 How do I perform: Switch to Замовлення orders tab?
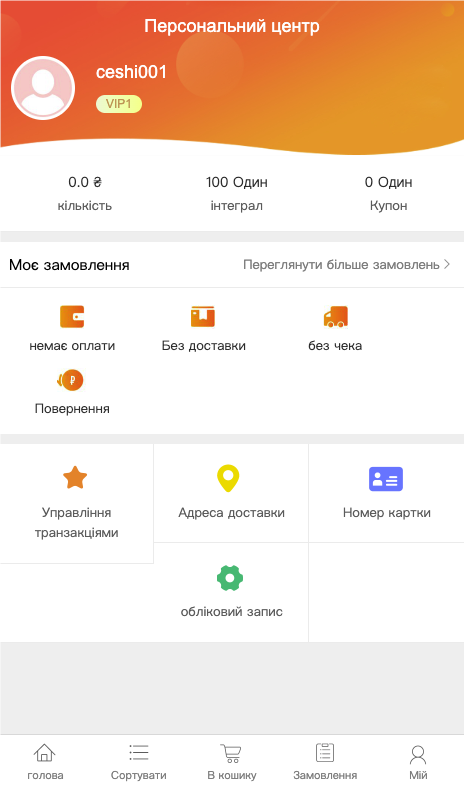pyautogui.click(x=325, y=761)
